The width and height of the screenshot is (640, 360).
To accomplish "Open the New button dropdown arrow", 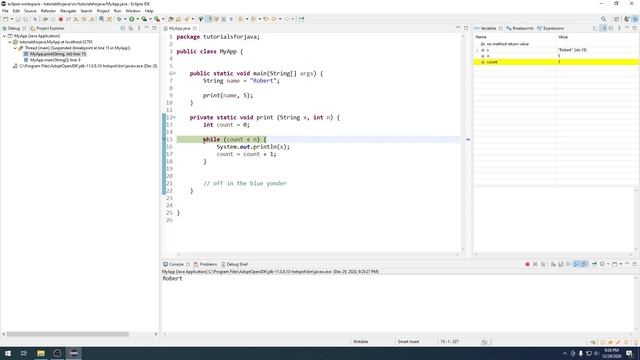I will pos(11,19).
